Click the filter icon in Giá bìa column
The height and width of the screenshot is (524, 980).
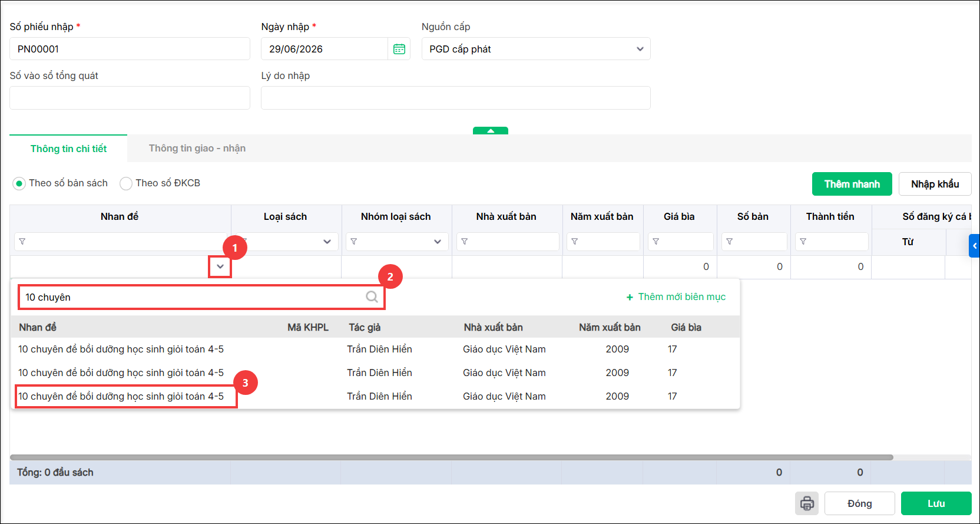pyautogui.click(x=656, y=242)
